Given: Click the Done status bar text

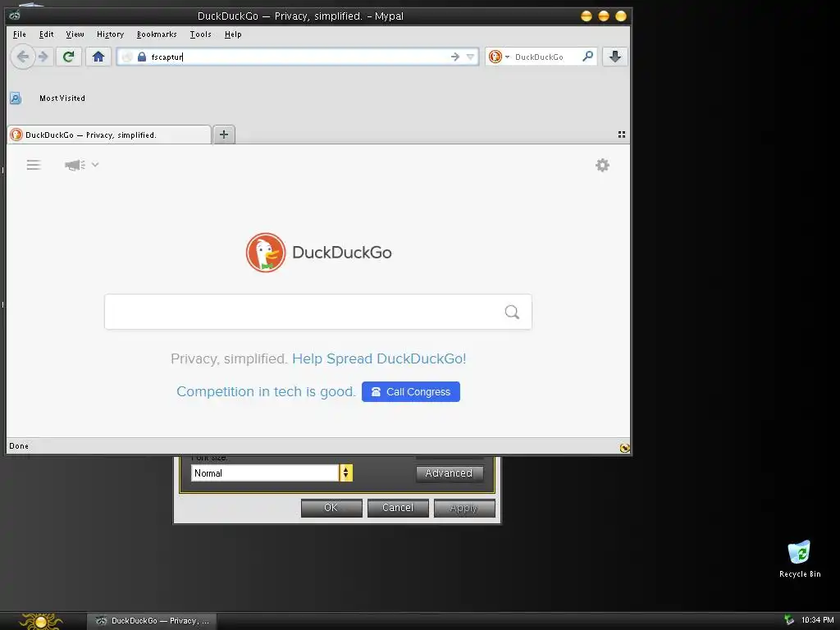Looking at the screenshot, I should point(19,445).
